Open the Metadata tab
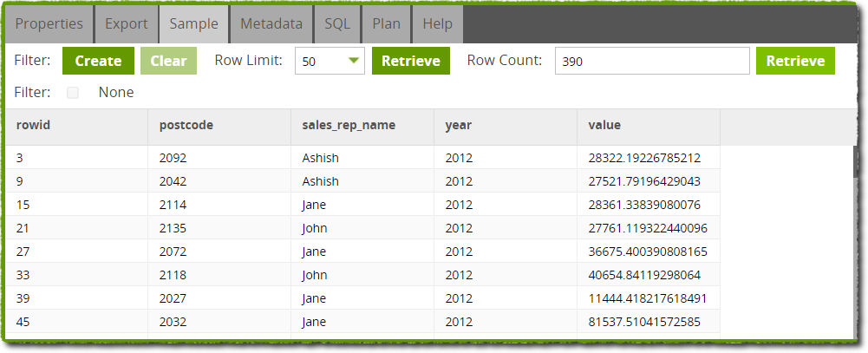The height and width of the screenshot is (353, 868). 271,24
